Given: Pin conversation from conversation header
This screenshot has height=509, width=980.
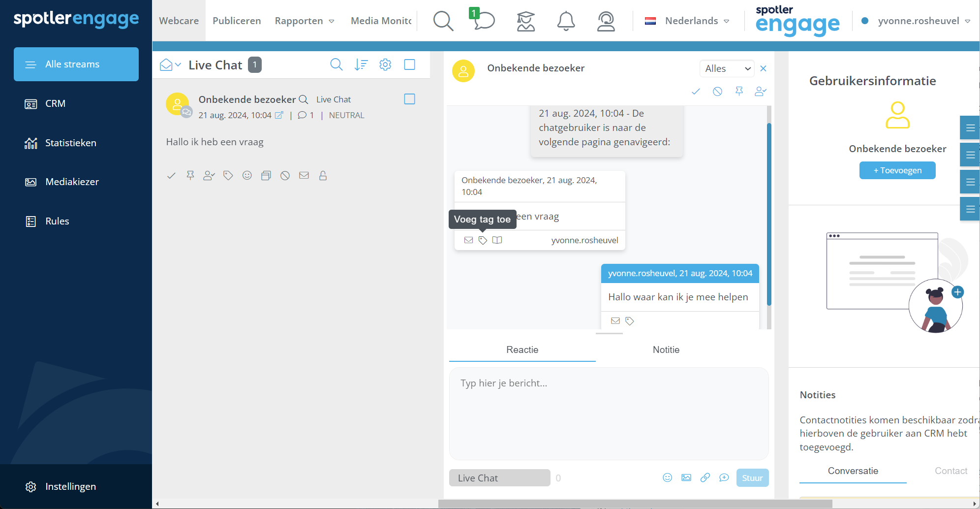Looking at the screenshot, I should tap(739, 92).
